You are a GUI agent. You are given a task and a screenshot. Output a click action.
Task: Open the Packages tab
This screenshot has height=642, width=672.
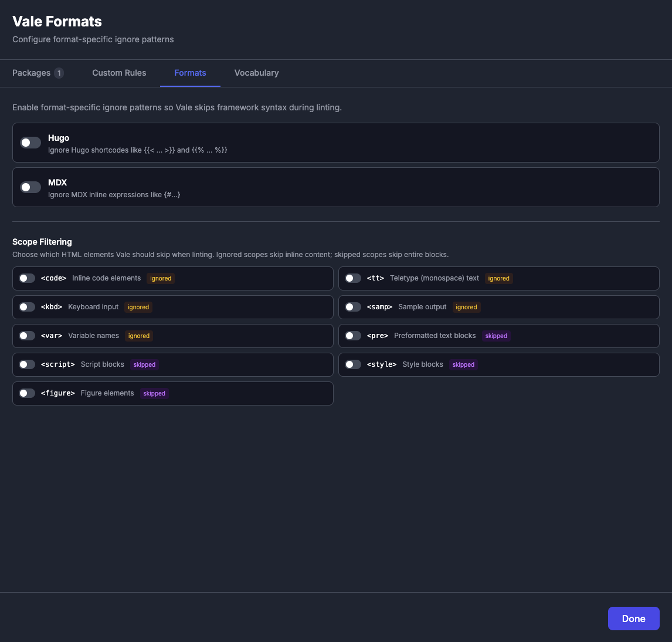32,73
